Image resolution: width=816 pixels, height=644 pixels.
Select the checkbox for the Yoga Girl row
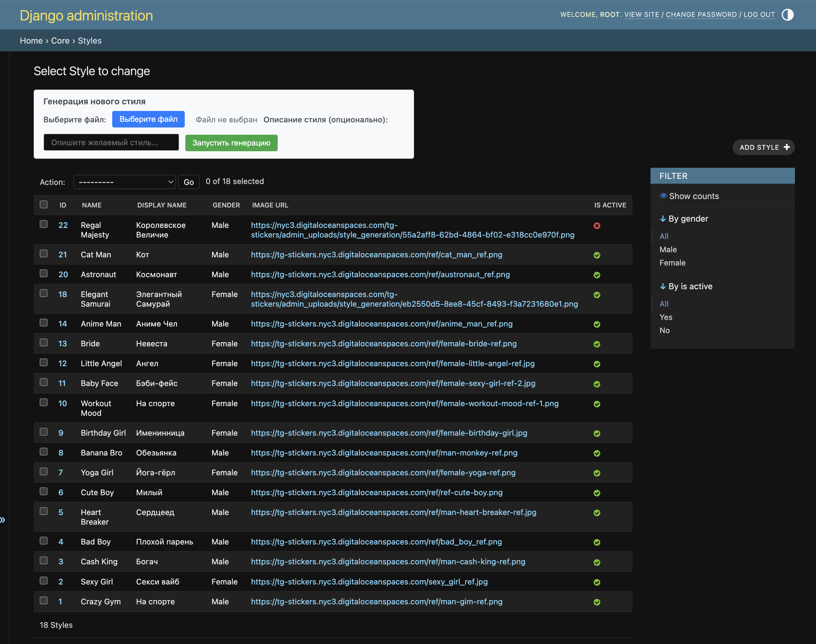coord(44,471)
